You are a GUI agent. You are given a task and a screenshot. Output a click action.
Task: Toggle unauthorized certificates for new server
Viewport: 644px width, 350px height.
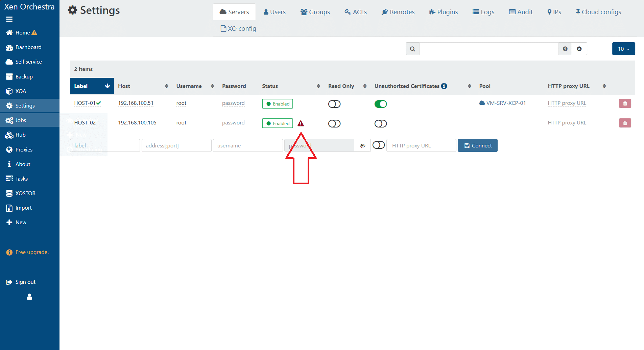tap(379, 145)
